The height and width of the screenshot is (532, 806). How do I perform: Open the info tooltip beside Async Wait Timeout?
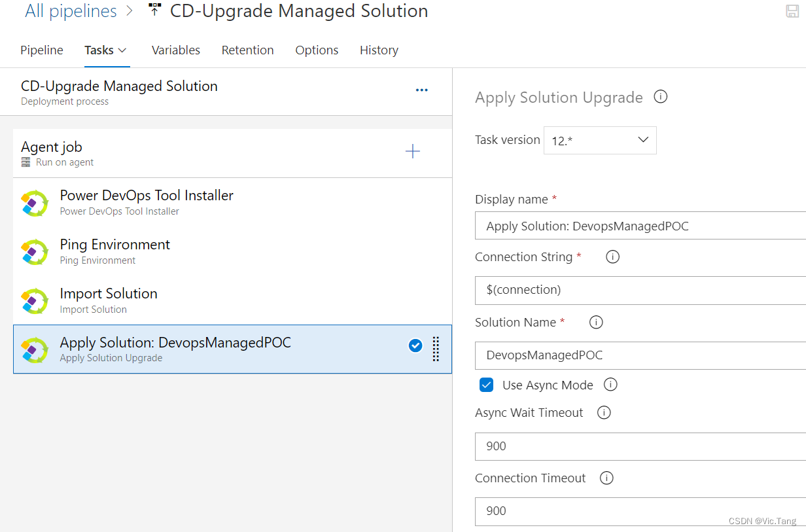[603, 412]
